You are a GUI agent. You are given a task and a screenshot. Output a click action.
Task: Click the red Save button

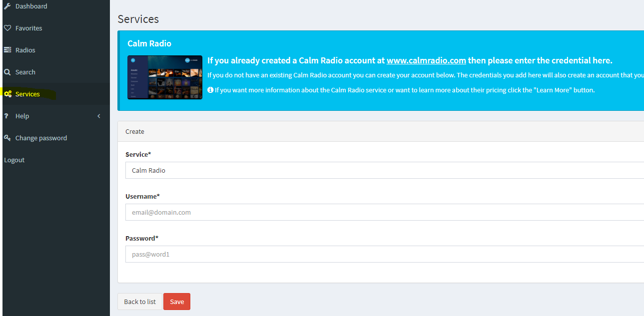(x=177, y=302)
